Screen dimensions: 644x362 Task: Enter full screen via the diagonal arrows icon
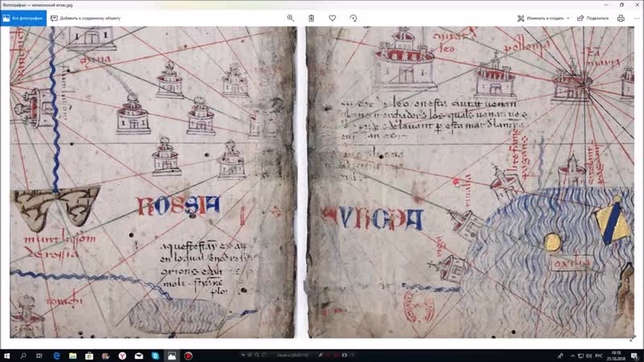coord(633,338)
